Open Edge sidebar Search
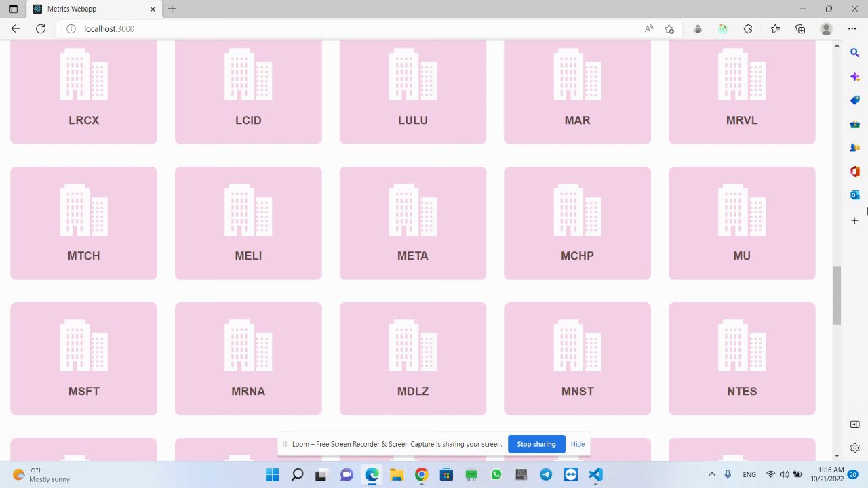Viewport: 868px width, 488px height. (855, 52)
